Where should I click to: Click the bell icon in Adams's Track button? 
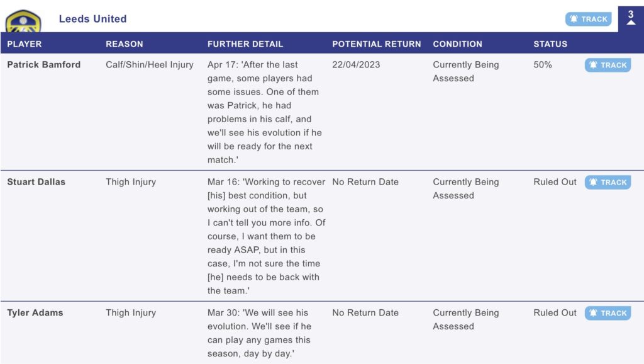[593, 312]
